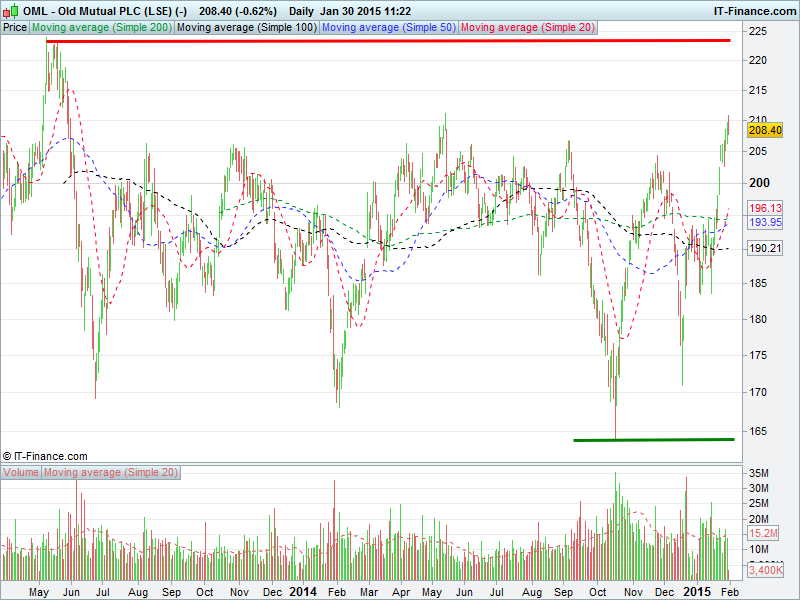The image size is (800, 600).
Task: Select the Price label tab
Action: point(15,28)
